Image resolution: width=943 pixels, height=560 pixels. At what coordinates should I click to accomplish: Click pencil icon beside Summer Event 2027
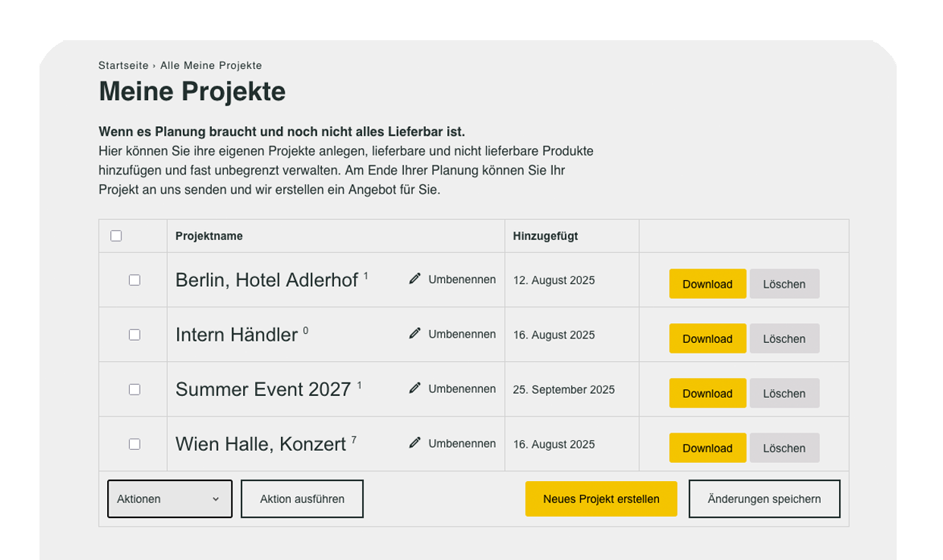(415, 389)
